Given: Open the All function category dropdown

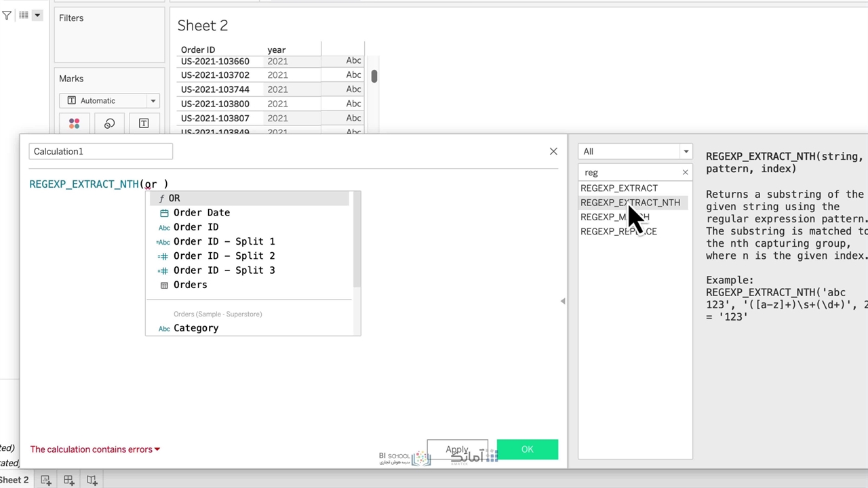Looking at the screenshot, I should tap(634, 151).
